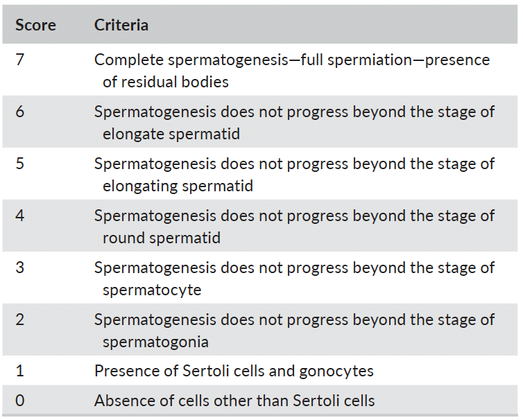Select the score 2 cell
Image resolution: width=523 pixels, height=420 pixels.
[19, 320]
